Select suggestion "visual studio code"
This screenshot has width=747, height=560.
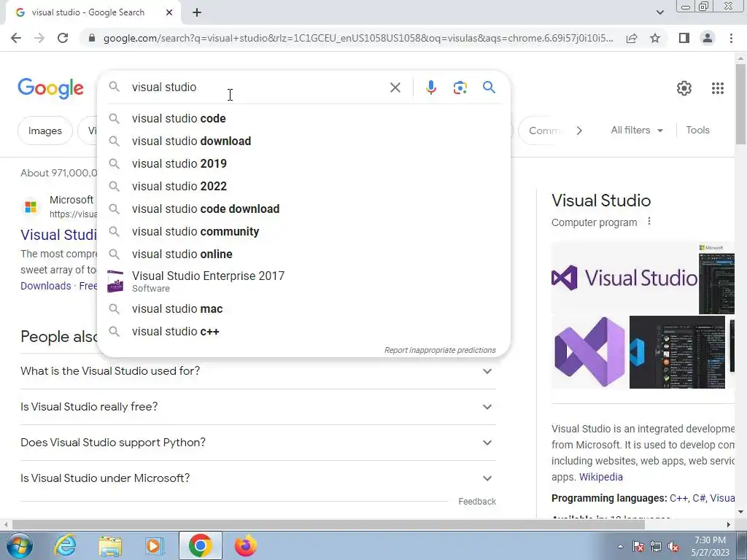pos(303,119)
